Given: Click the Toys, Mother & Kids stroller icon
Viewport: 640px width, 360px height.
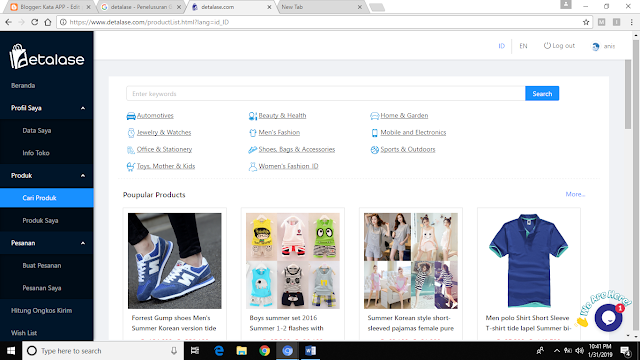Looking at the screenshot, I should [x=131, y=167].
